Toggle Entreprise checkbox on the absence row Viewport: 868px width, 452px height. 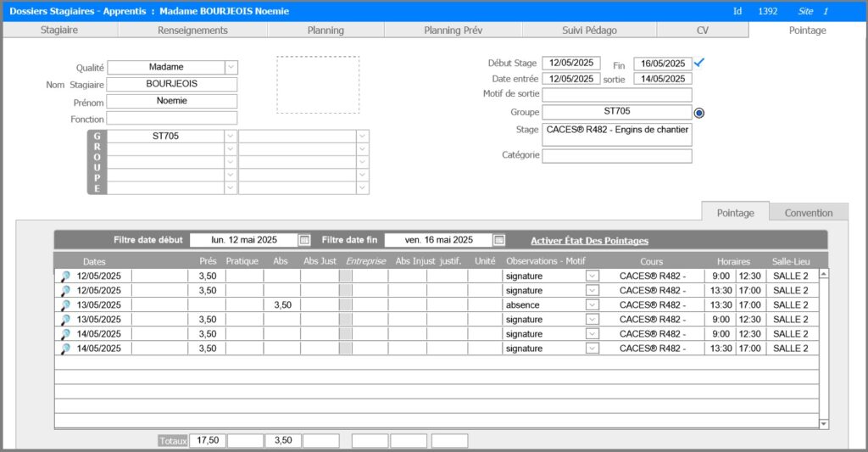(346, 304)
